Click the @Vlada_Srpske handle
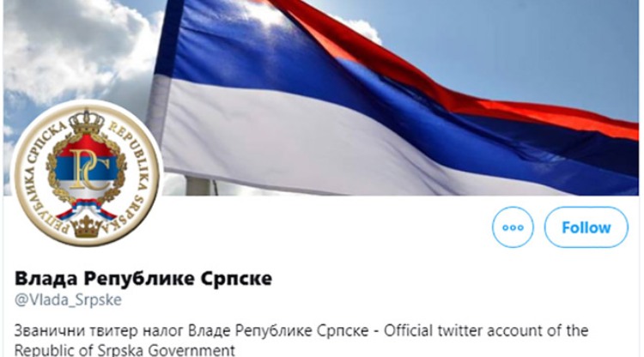The image size is (644, 357). tap(68, 300)
